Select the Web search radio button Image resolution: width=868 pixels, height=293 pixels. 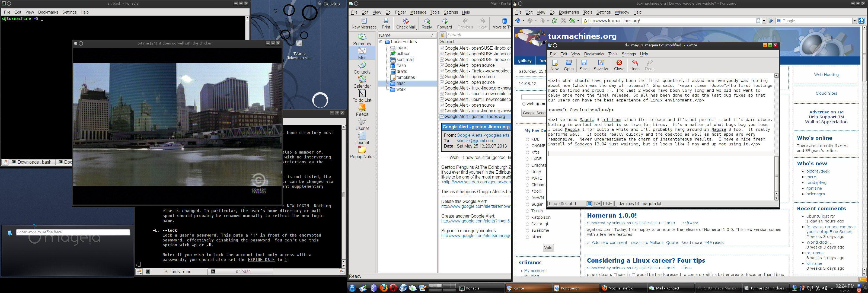[524, 104]
